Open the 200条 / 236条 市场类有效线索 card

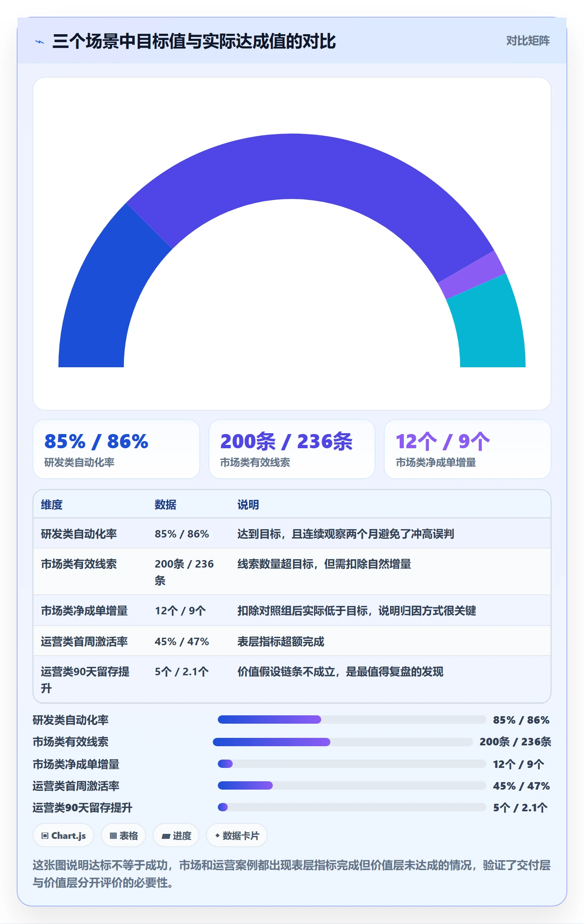[292, 449]
